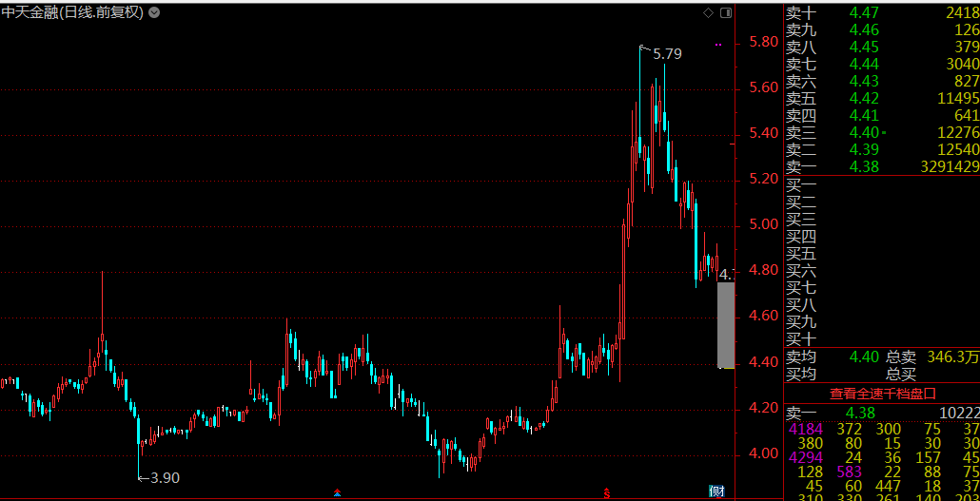Click the 中天金融(日线.前复权) chart title

click(72, 13)
